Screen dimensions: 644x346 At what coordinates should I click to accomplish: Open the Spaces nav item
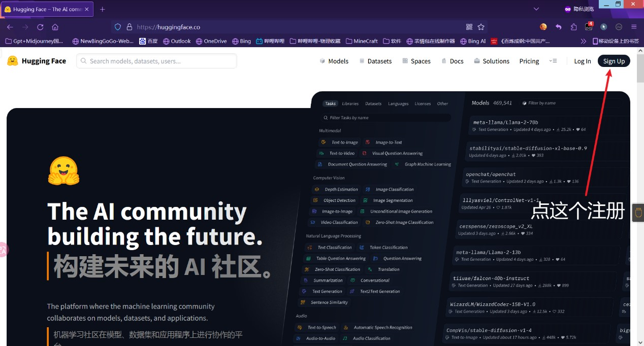tap(416, 61)
